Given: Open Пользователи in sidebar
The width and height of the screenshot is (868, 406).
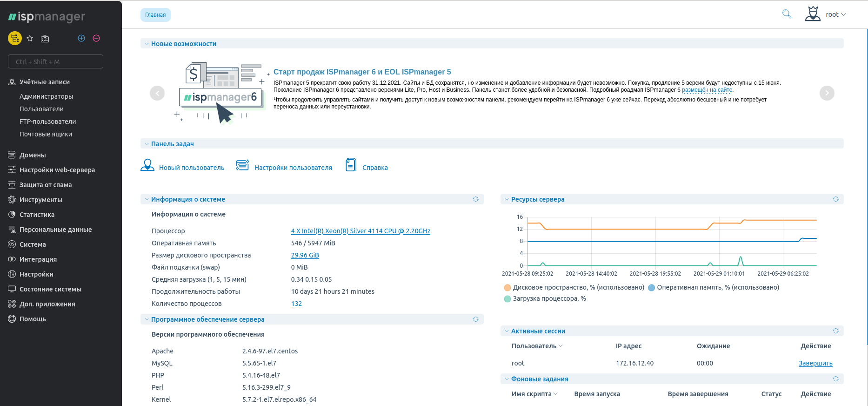Looking at the screenshot, I should pyautogui.click(x=41, y=109).
